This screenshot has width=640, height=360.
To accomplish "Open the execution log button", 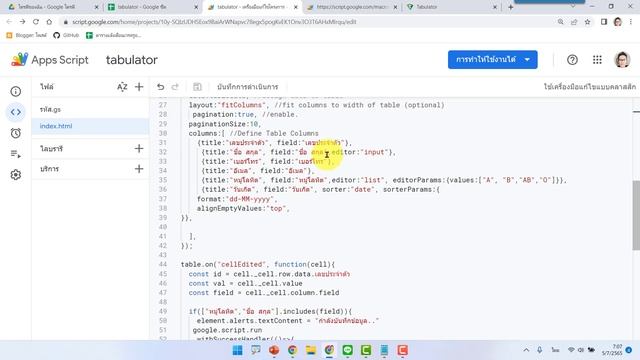I will 247,87.
